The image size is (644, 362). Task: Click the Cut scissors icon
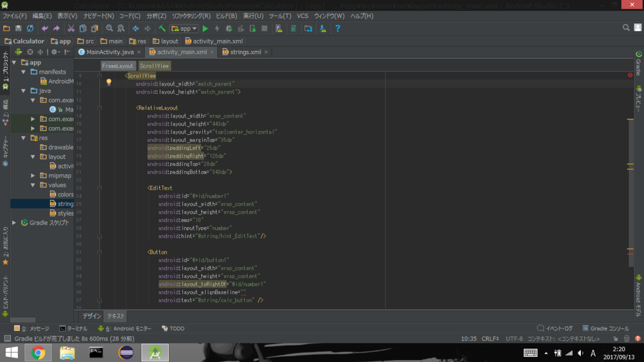(x=71, y=28)
